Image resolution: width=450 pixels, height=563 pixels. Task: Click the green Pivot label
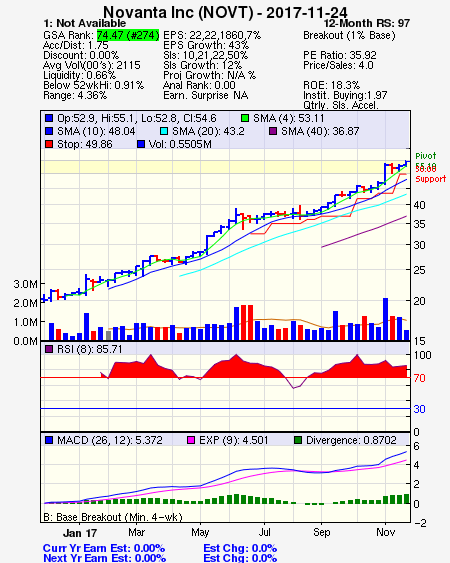[x=426, y=156]
